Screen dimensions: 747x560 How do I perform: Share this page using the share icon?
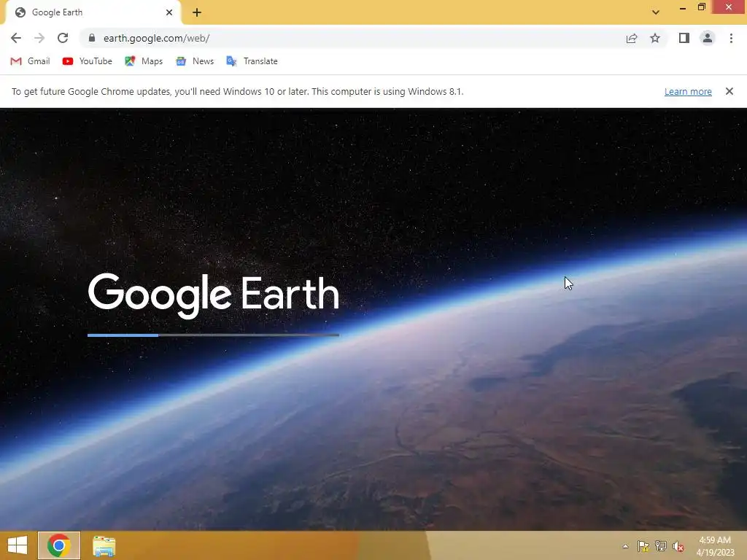click(x=632, y=38)
